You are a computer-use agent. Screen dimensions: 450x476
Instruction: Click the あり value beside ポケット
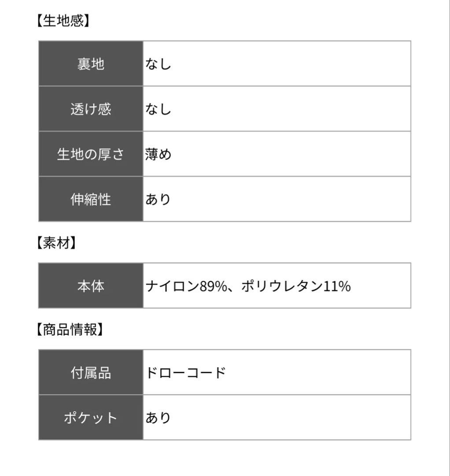click(158, 418)
